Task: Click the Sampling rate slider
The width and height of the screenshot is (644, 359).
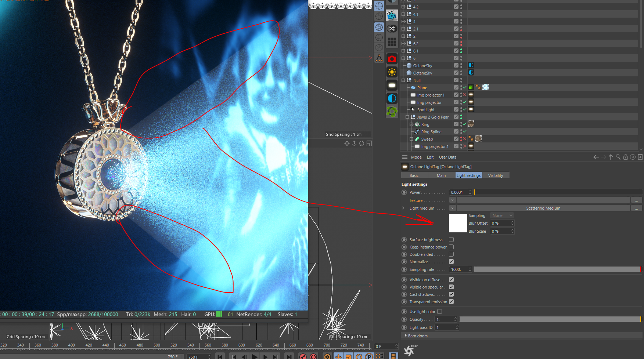Action: point(557,269)
